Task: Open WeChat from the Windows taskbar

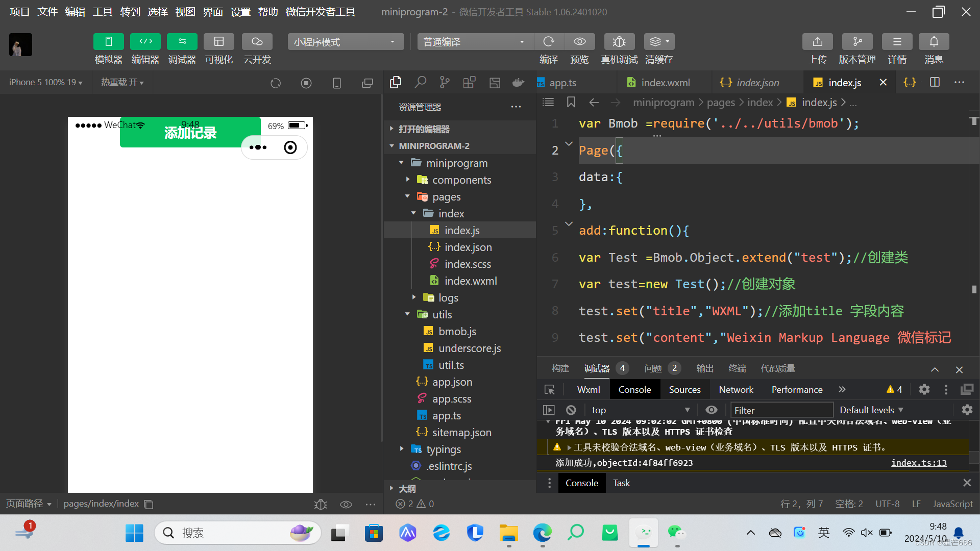Action: (676, 533)
